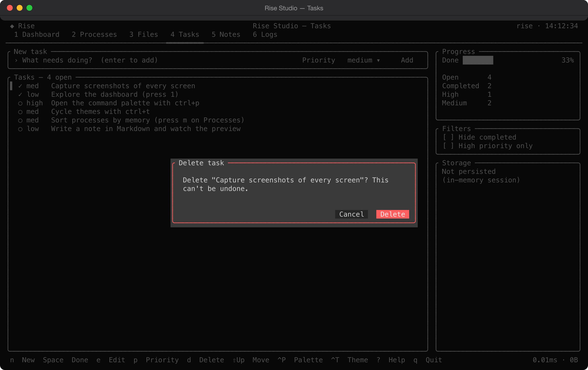Select the 'Cycle themes with ctrl+t' task text
Screen dimensions: 588x370
[100, 112]
